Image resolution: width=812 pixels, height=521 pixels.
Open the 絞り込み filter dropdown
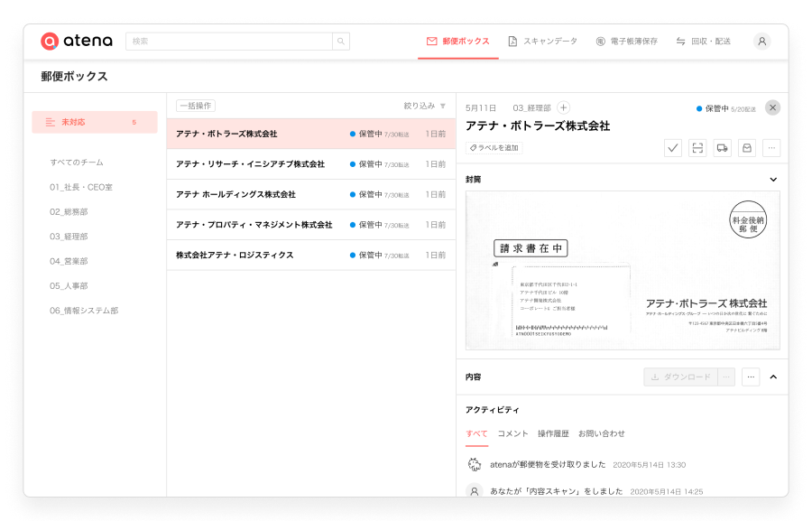pos(425,106)
